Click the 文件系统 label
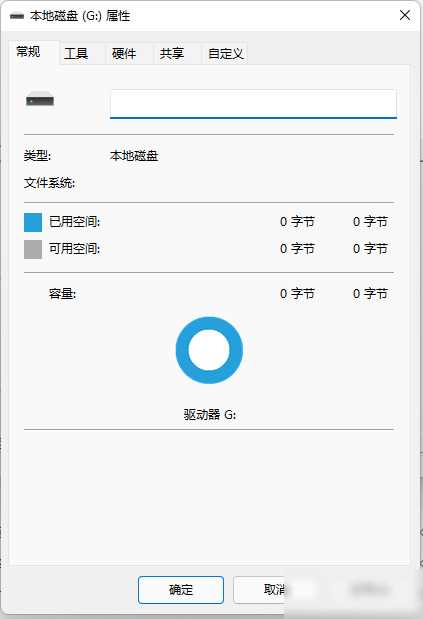Viewport: 423px width, 619px height. pyautogui.click(x=49, y=183)
